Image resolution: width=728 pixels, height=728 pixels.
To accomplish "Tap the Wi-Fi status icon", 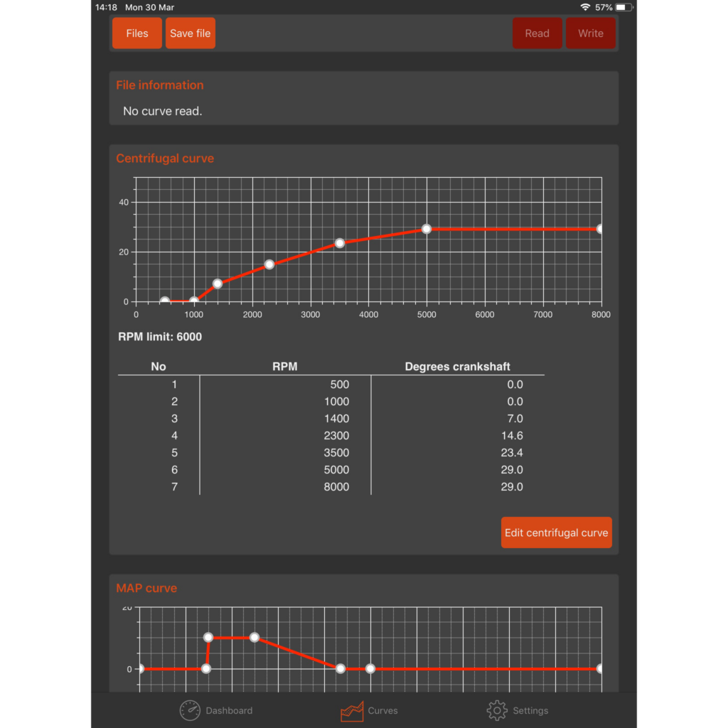I will (585, 7).
